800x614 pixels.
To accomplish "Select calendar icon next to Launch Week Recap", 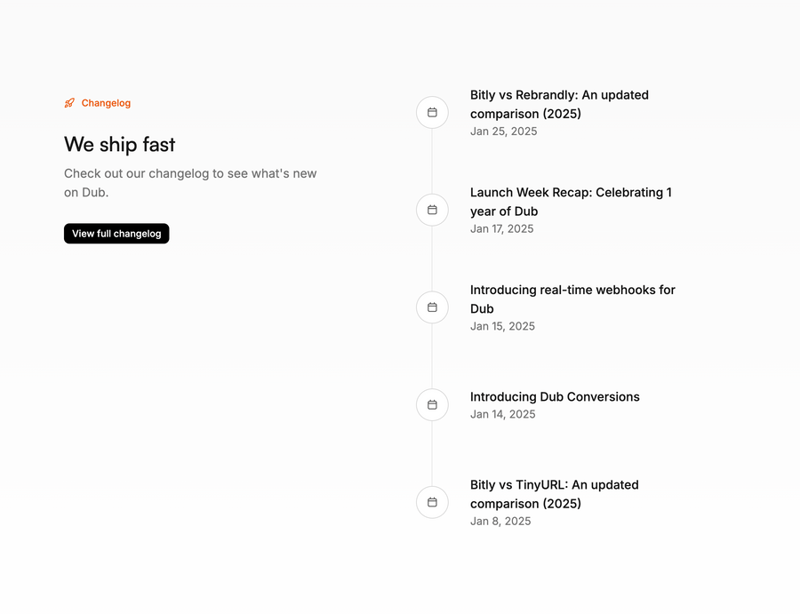I will coord(431,210).
